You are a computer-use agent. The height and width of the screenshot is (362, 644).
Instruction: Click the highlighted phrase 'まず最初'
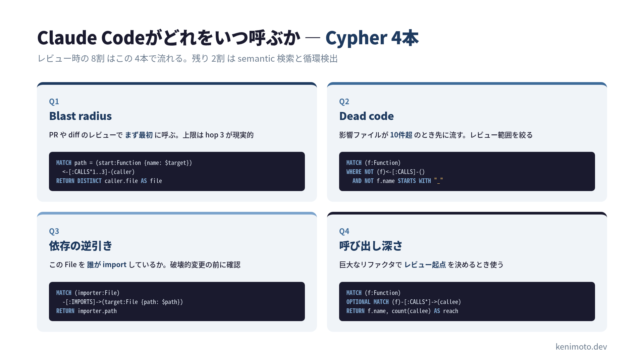139,135
